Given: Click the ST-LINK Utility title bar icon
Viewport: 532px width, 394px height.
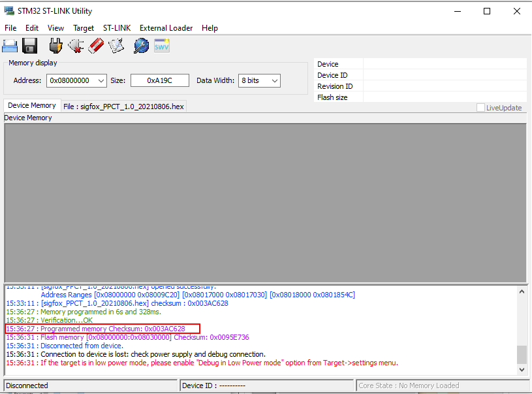Looking at the screenshot, I should coord(9,11).
